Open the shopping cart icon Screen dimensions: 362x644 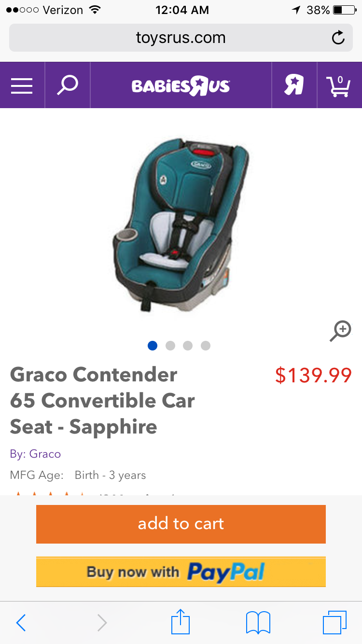[339, 86]
